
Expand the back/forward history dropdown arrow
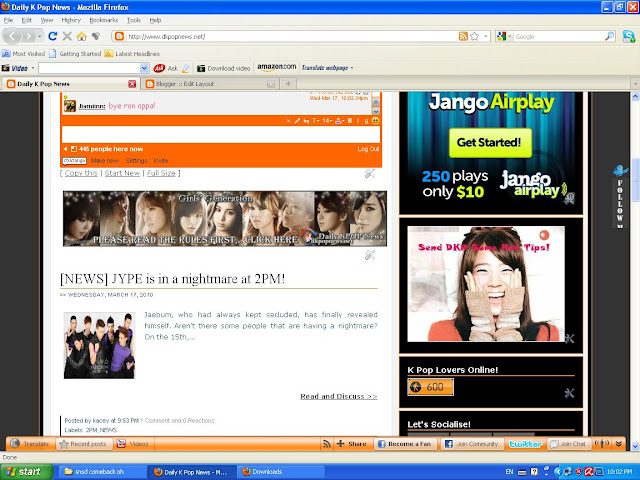point(40,36)
